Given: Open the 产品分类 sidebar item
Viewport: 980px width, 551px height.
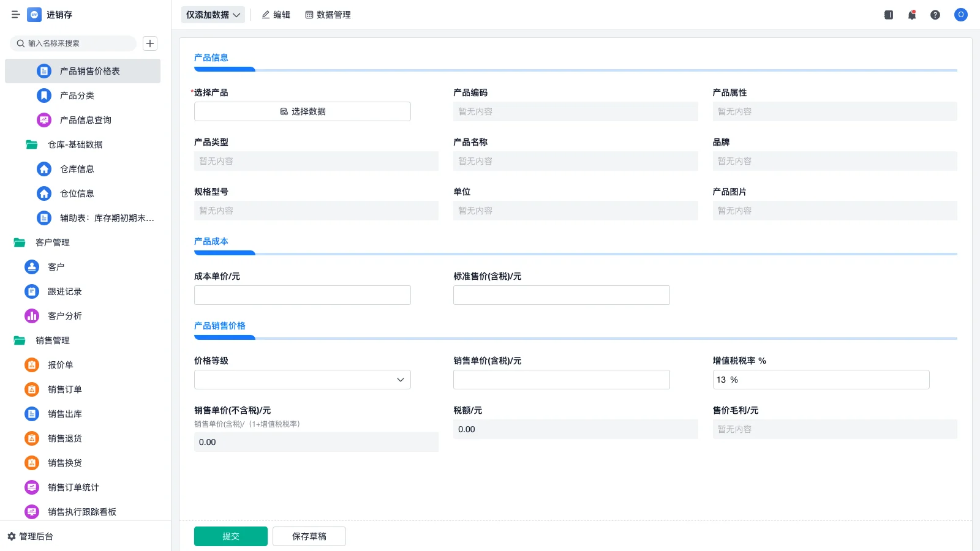Looking at the screenshot, I should tap(83, 96).
